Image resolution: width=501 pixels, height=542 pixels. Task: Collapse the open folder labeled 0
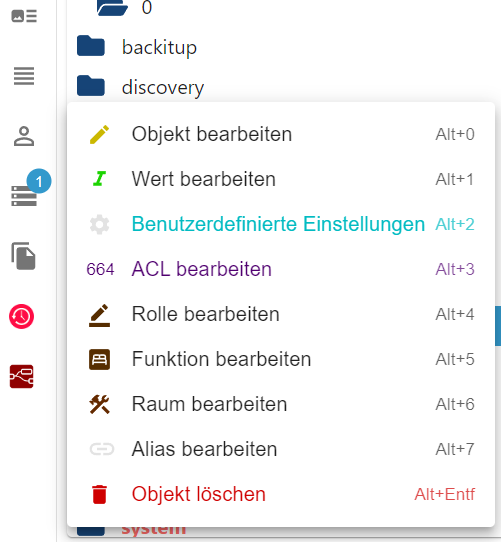[112, 8]
